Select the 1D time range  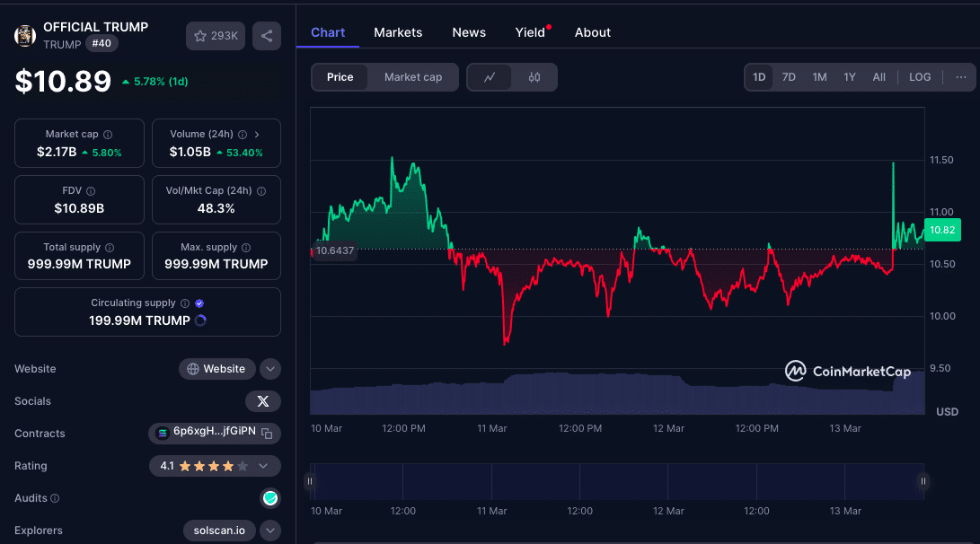tap(759, 77)
